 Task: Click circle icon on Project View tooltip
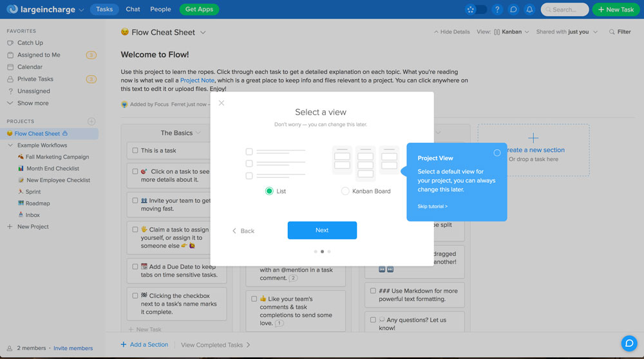click(x=497, y=152)
